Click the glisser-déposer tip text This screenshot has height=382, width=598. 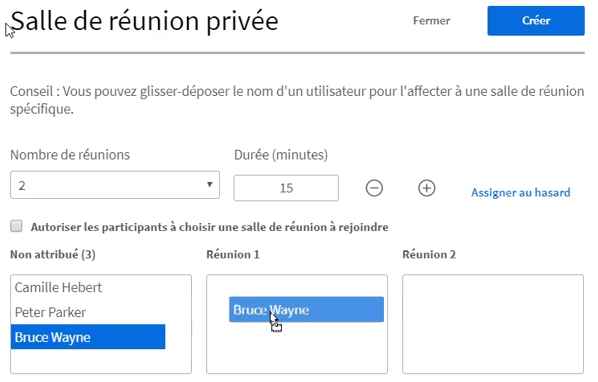297,100
